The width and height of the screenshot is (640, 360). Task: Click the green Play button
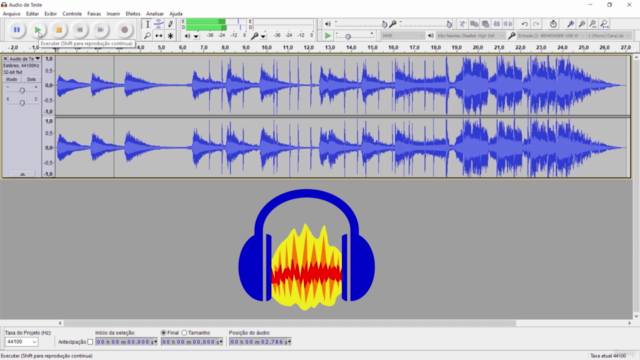point(38,30)
